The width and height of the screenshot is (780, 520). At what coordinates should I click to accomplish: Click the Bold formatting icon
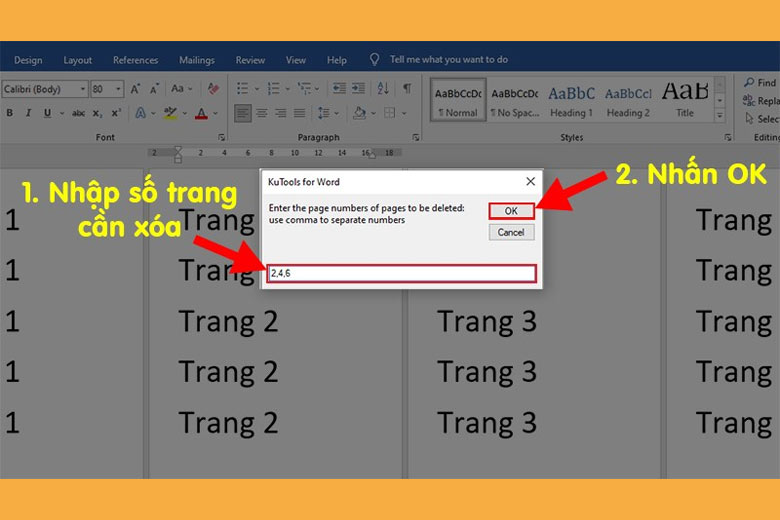9,113
